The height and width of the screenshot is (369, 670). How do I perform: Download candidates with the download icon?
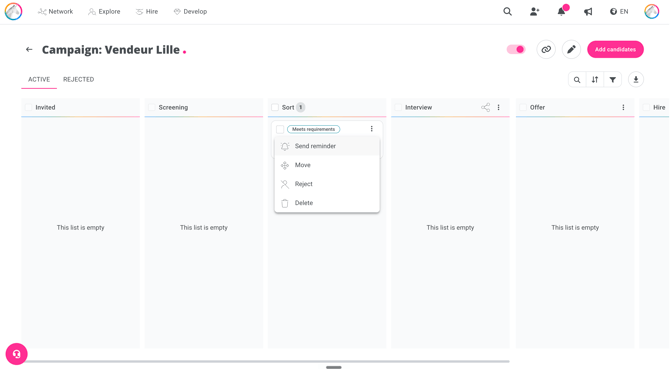636,80
